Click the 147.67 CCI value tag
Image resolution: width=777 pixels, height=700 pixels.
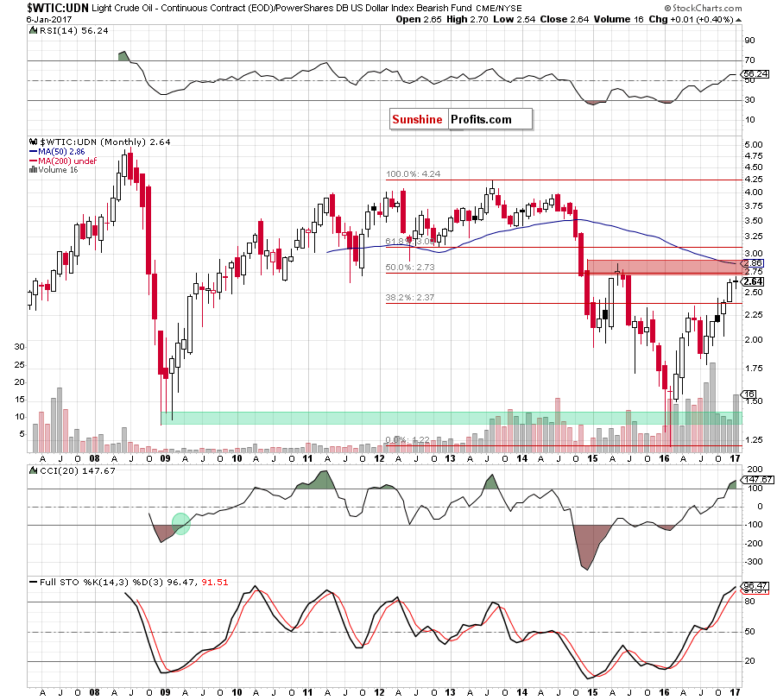tap(758, 480)
